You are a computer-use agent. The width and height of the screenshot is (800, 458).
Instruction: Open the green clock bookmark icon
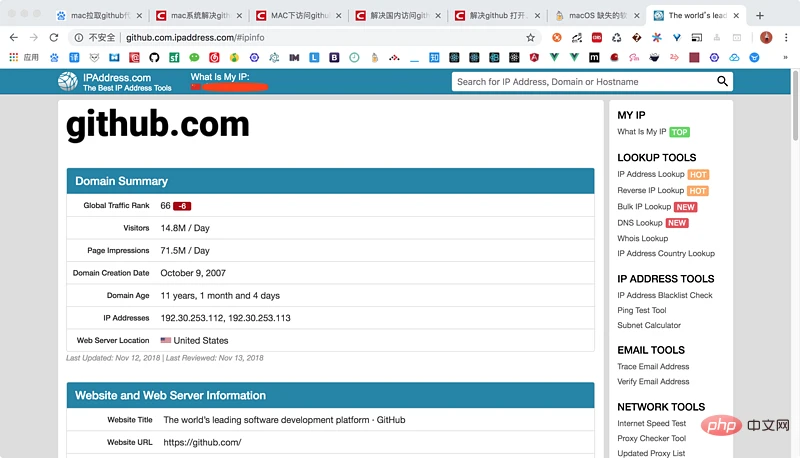click(354, 58)
